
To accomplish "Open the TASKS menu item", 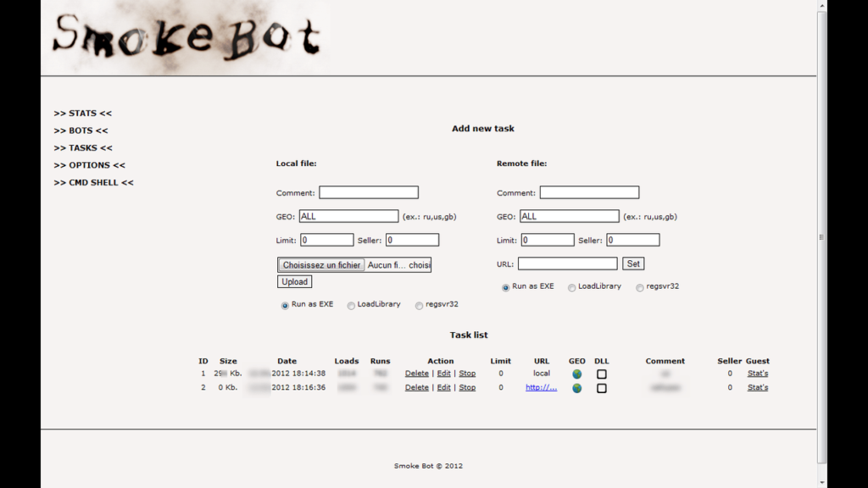I will [83, 147].
